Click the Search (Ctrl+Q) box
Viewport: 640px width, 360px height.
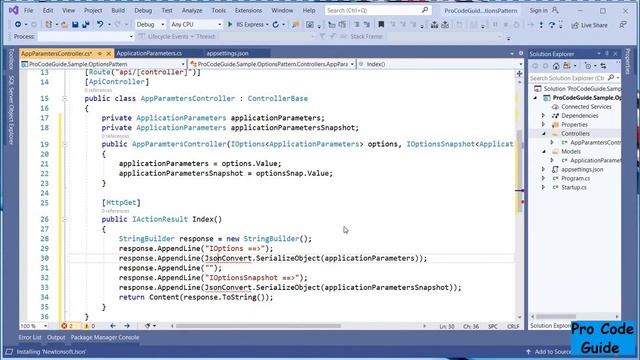(x=378, y=10)
